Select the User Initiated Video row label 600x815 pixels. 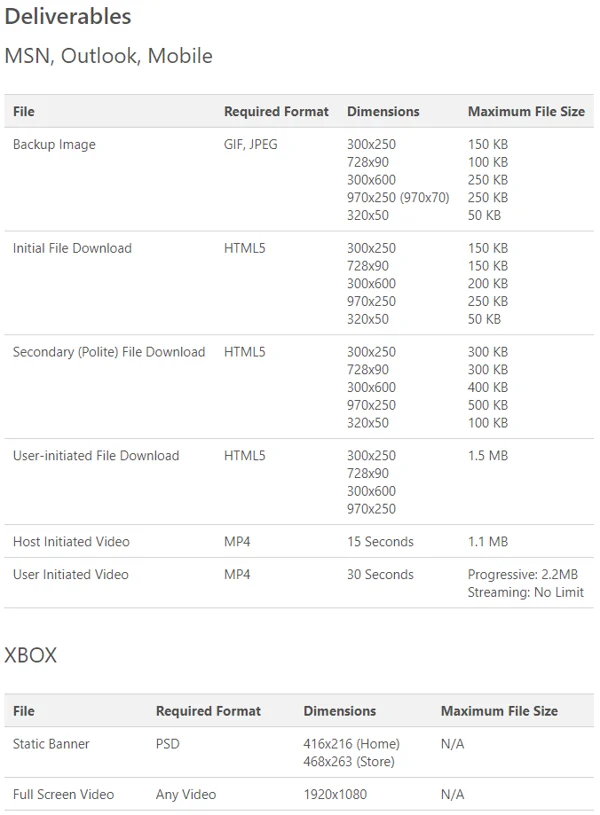point(71,575)
